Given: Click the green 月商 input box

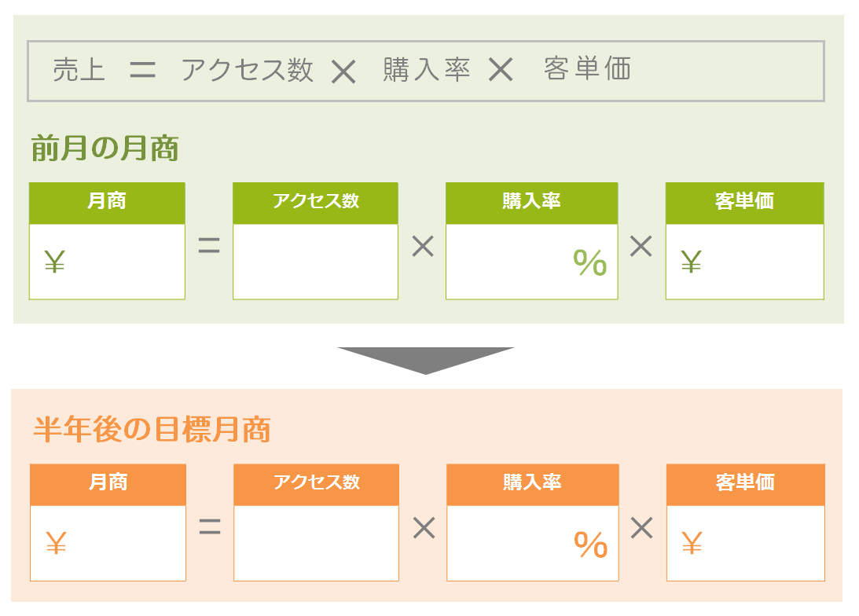Looking at the screenshot, I should (107, 262).
